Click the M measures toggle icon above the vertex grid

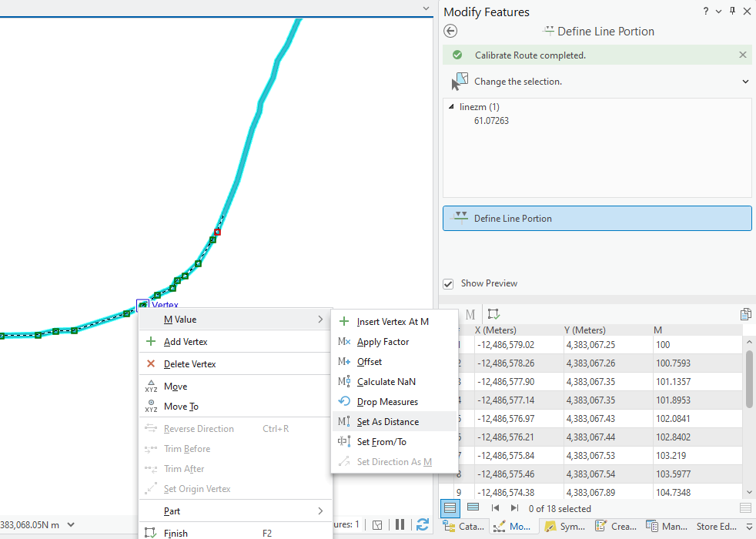point(470,313)
